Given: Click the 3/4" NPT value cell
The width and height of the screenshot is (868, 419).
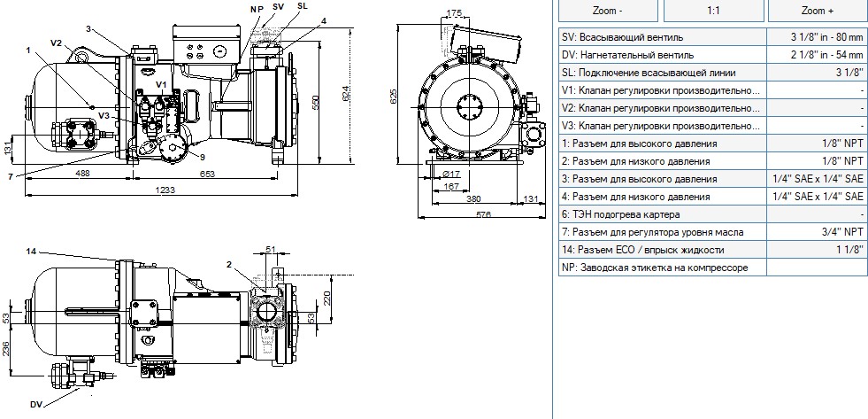Looking at the screenshot, I should tap(816, 232).
